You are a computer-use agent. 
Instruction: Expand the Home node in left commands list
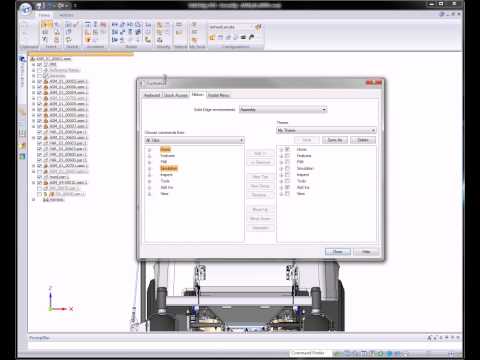149,150
